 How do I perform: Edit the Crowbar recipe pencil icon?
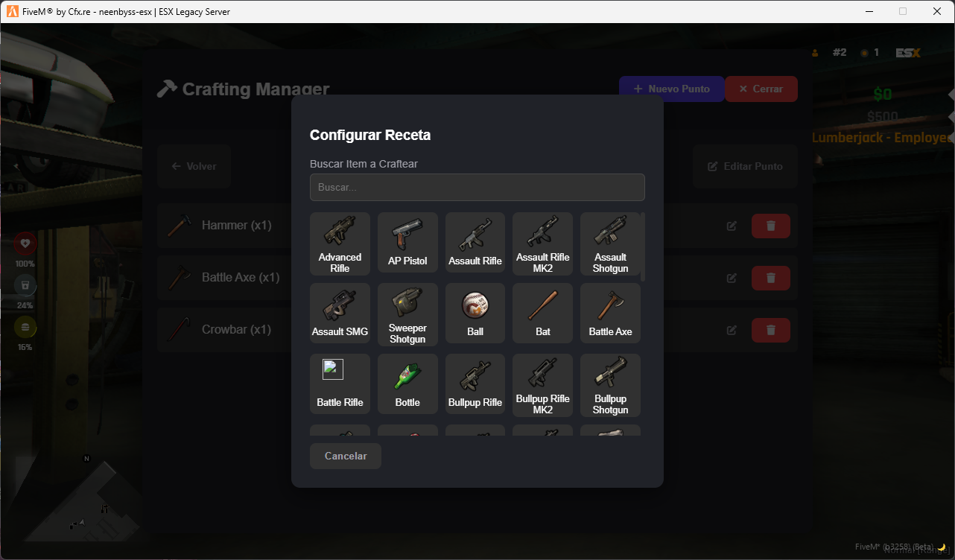(x=732, y=330)
